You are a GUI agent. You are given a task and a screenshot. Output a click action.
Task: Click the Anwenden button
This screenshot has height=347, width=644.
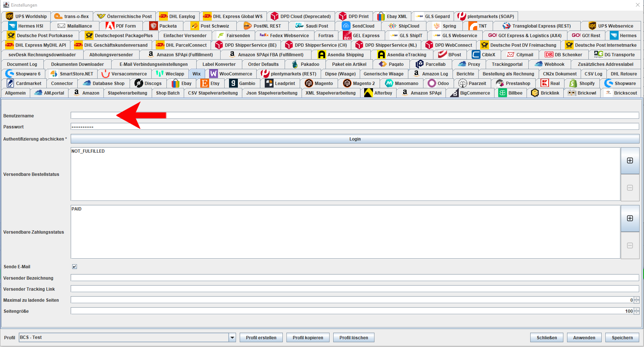pos(584,337)
